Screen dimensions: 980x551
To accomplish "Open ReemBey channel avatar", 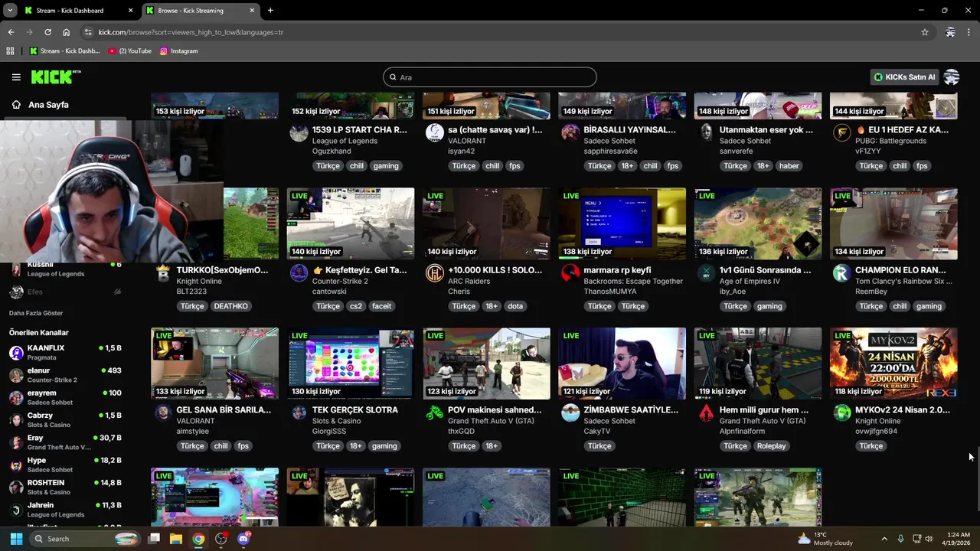I will (x=841, y=272).
